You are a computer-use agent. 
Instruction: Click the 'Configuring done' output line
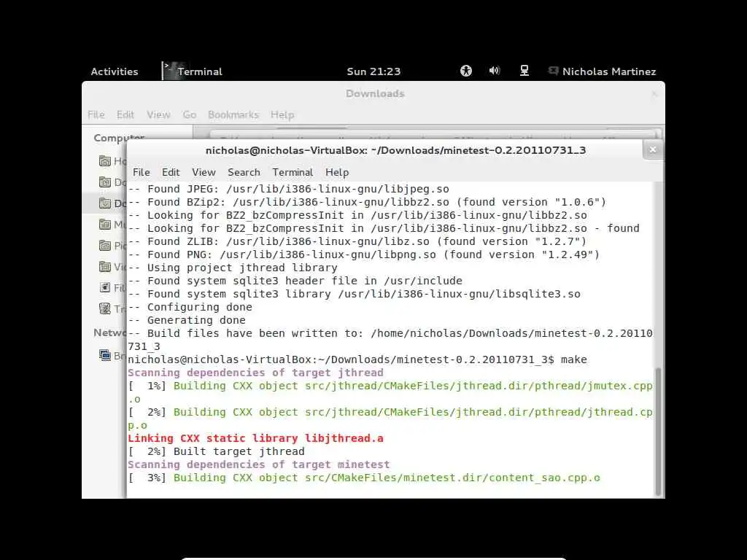(190, 307)
